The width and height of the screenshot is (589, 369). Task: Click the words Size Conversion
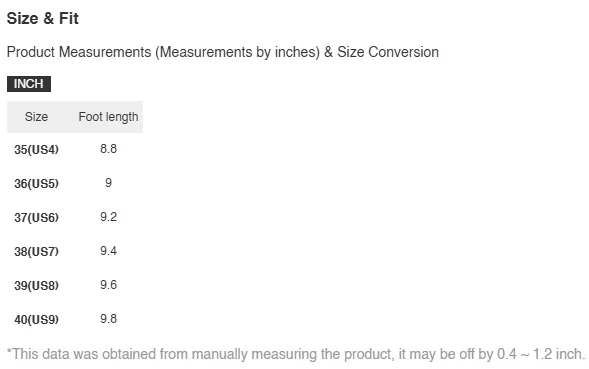[x=388, y=52]
